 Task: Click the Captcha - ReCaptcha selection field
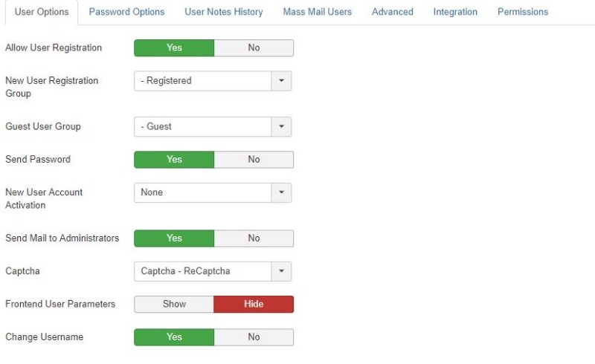click(202, 271)
